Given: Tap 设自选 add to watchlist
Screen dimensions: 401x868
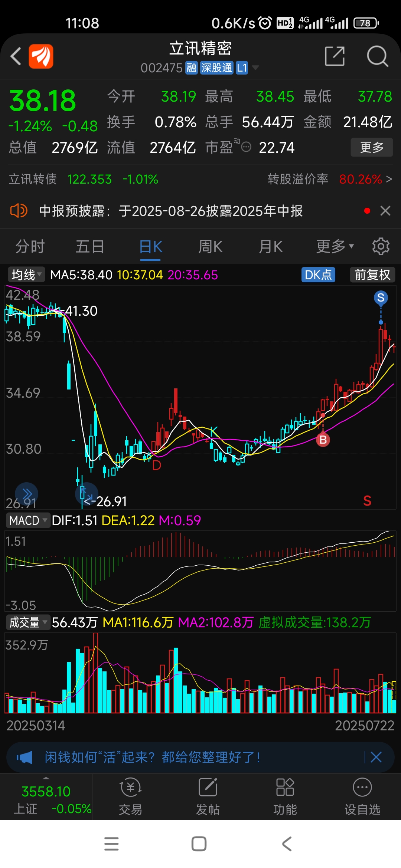Looking at the screenshot, I should pos(362,796).
